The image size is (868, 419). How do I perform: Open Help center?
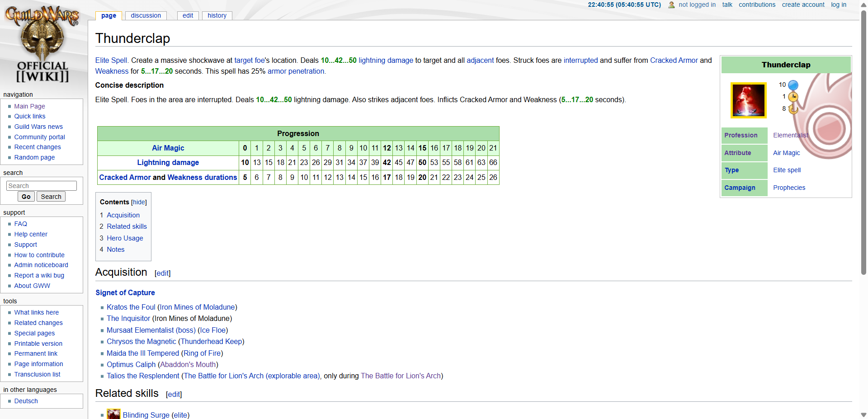pyautogui.click(x=30, y=234)
